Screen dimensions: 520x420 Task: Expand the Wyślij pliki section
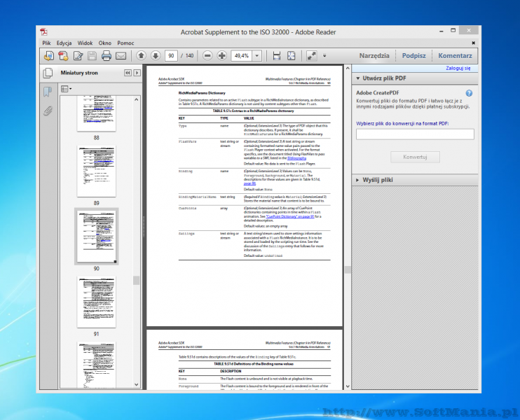click(357, 180)
